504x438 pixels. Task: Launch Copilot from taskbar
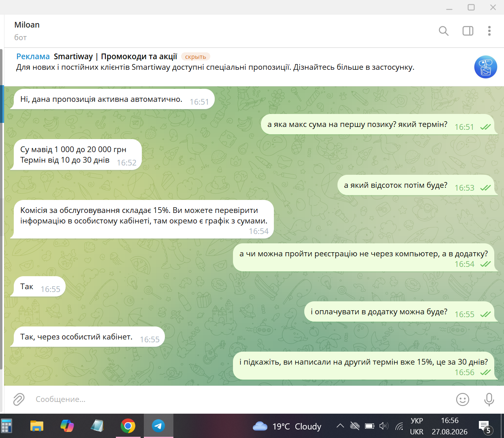tap(67, 426)
